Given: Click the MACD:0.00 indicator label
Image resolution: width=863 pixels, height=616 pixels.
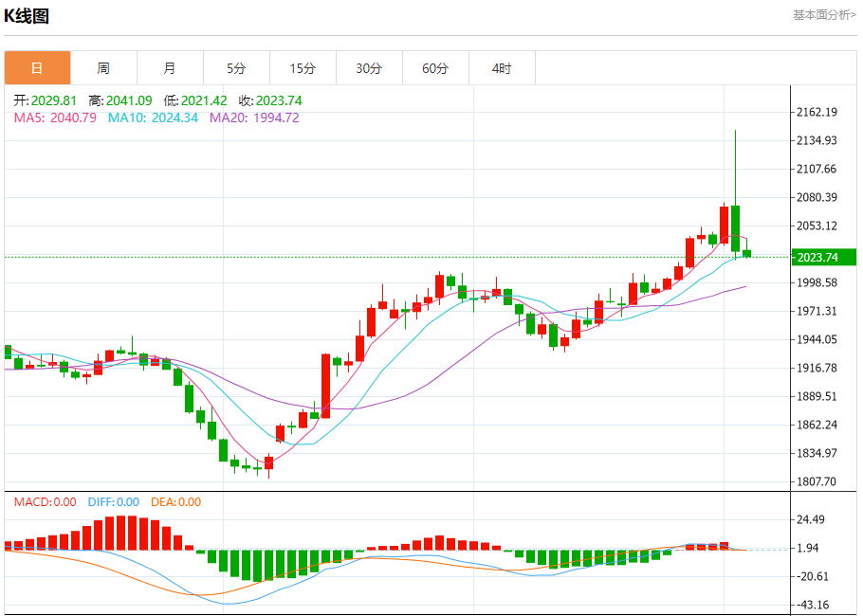Looking at the screenshot, I should (x=46, y=502).
